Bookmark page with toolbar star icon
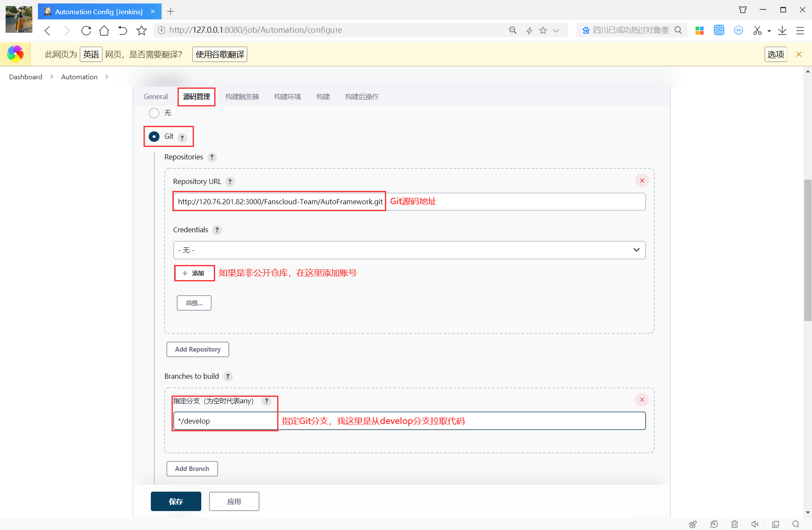 pos(141,30)
